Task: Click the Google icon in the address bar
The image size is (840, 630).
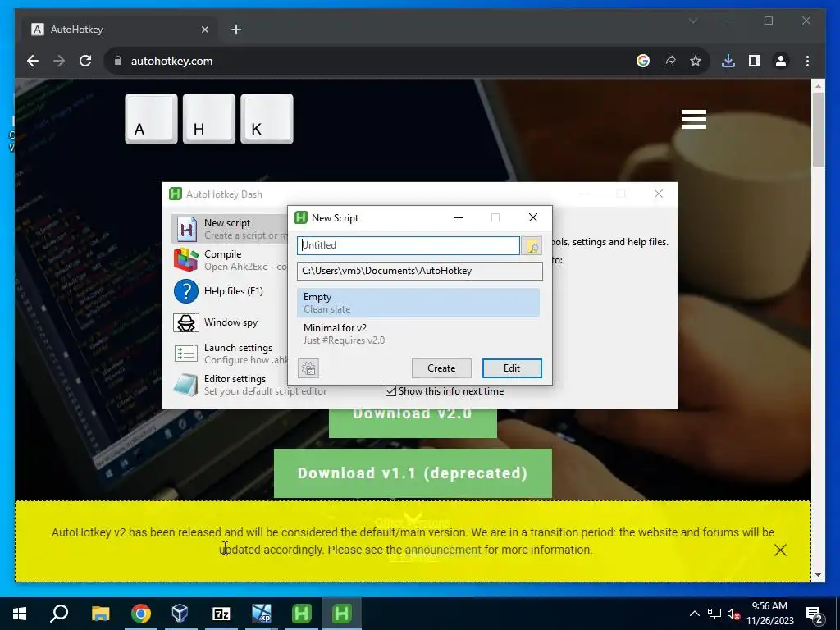Action: (643, 61)
